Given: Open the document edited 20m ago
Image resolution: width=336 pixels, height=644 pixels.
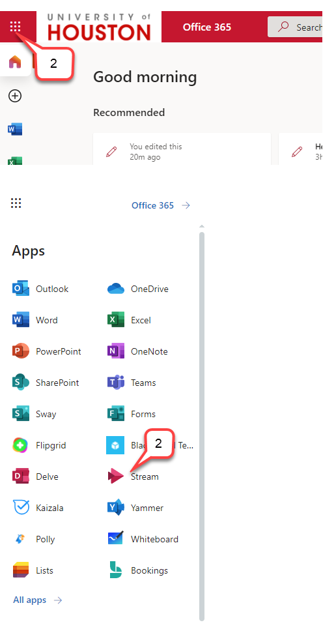Looking at the screenshot, I should point(182,149).
